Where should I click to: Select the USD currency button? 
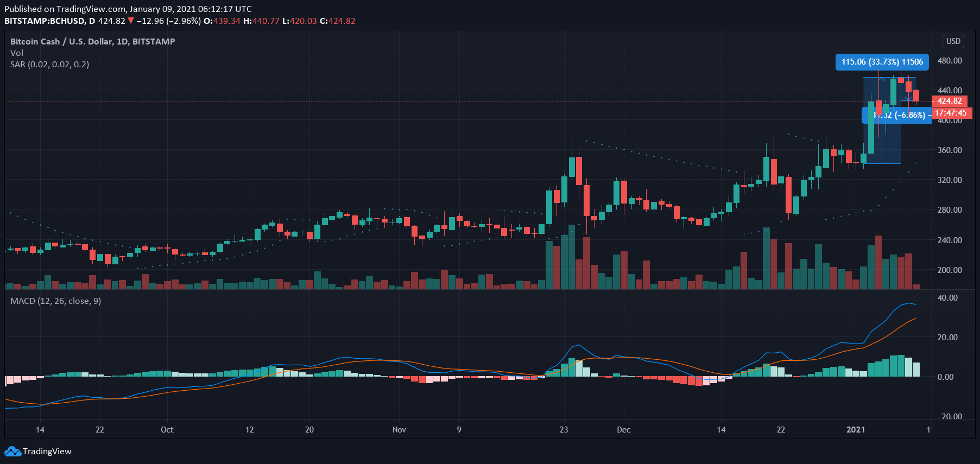coord(953,41)
